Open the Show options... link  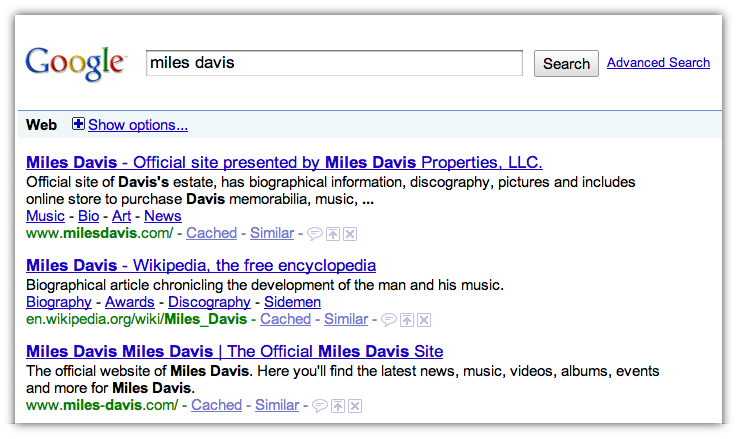click(138, 125)
